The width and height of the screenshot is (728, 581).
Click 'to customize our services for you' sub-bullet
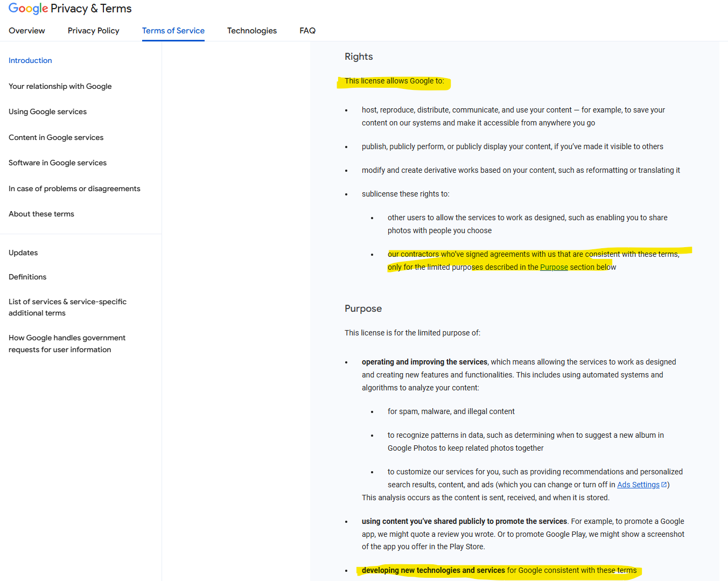coord(535,478)
